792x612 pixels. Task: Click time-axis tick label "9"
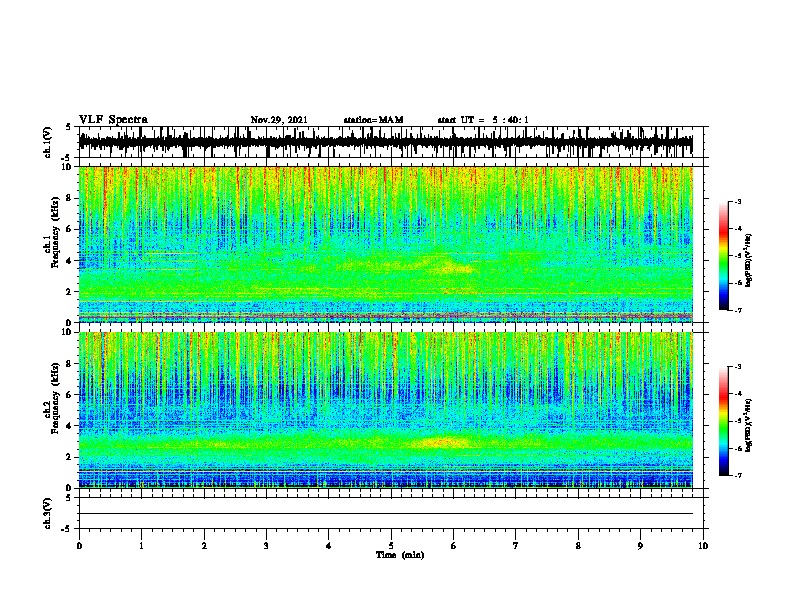click(x=640, y=545)
